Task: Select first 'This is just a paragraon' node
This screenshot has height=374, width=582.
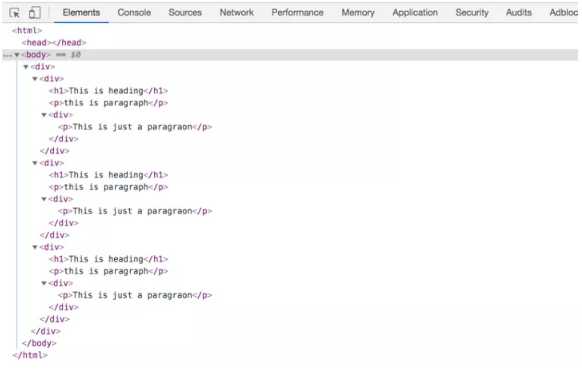Action: 135,127
